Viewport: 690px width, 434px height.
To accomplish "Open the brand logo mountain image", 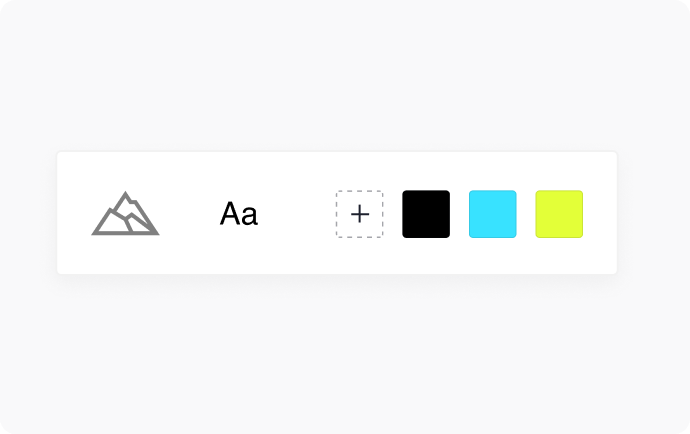I will 125,214.
